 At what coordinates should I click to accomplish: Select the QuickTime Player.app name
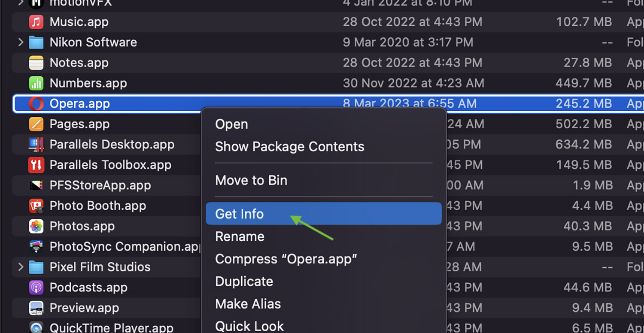(112, 328)
